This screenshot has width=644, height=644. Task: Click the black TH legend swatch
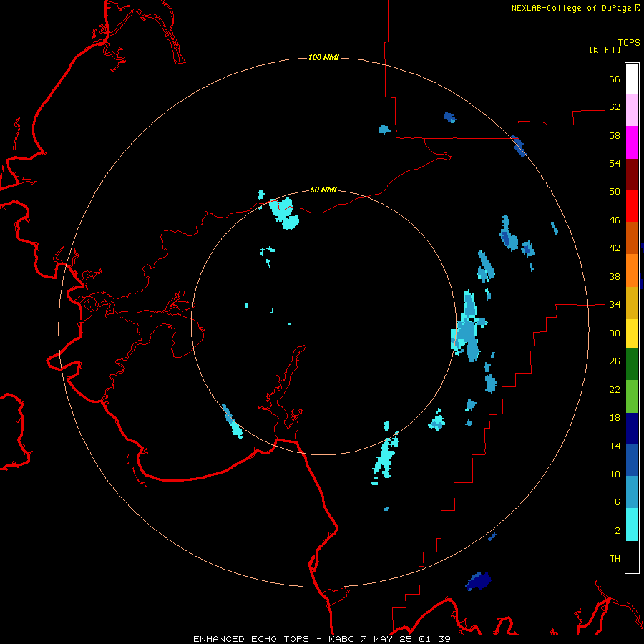[632, 557]
